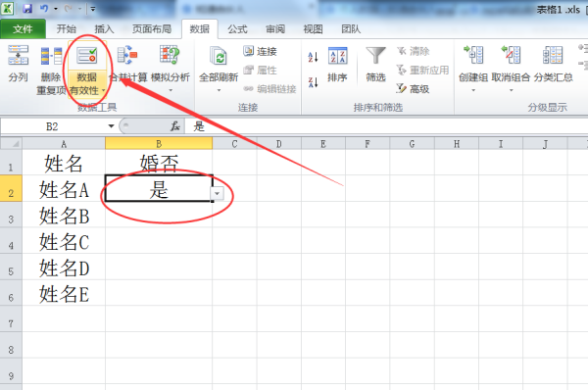Image resolution: width=588 pixels, height=390 pixels.
Task: Select column E header
Action: tap(323, 144)
